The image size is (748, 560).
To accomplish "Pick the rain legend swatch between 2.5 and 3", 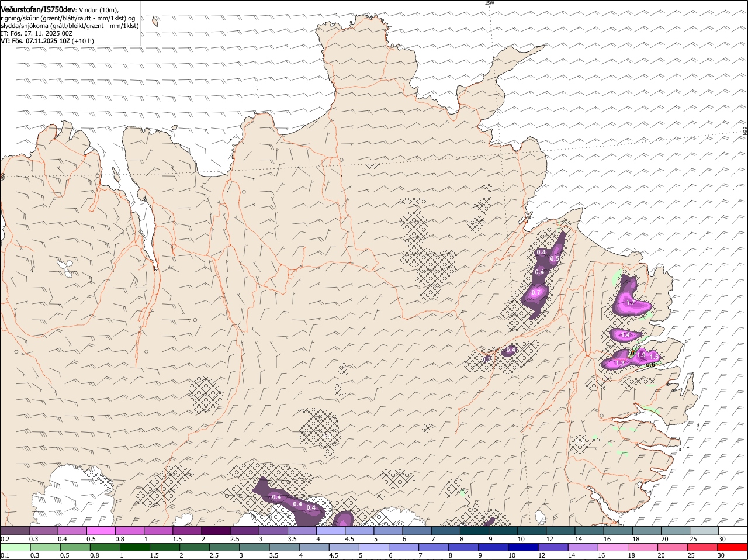I will coord(224,547).
